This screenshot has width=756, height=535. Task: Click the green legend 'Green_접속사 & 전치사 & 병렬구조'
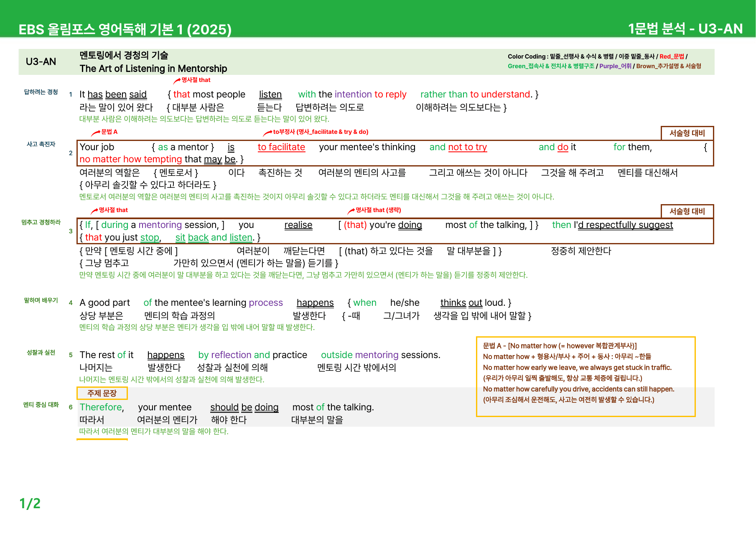click(x=551, y=66)
